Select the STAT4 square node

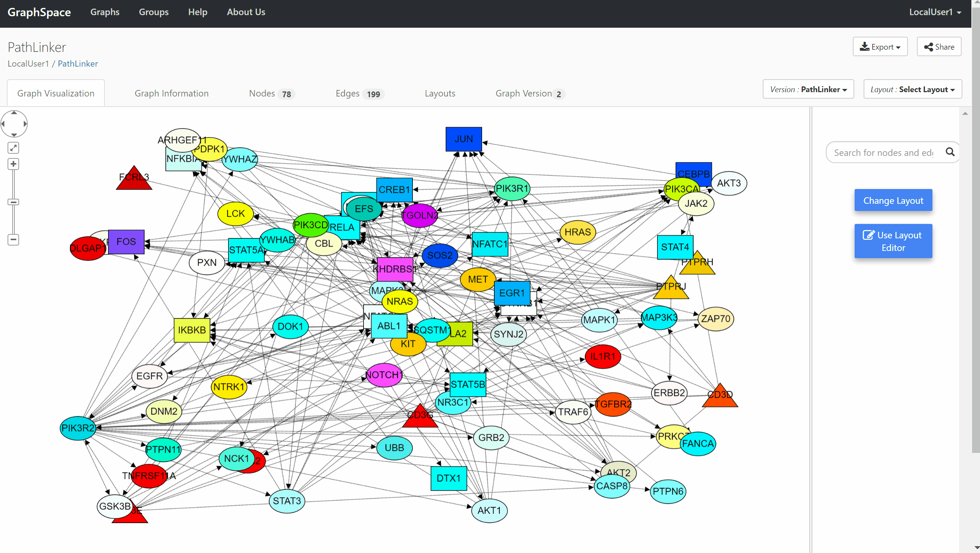(x=675, y=247)
